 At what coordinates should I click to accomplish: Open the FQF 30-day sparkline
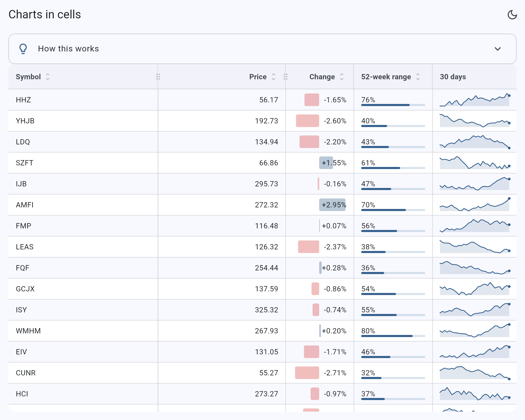pyautogui.click(x=475, y=268)
